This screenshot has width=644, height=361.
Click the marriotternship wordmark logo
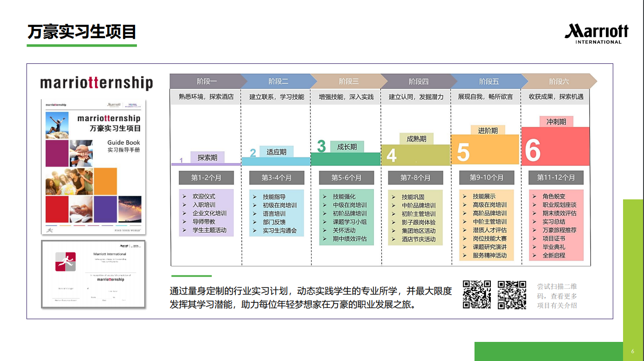coord(96,83)
